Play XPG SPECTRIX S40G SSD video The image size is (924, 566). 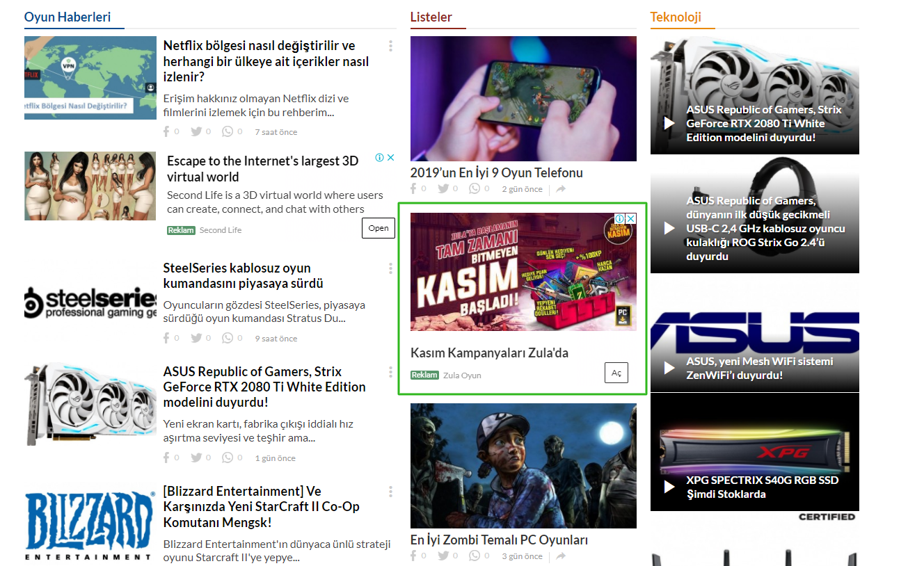[x=669, y=487]
